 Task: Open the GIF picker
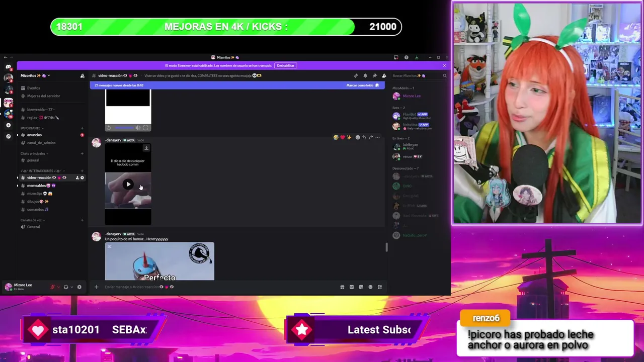(x=352, y=287)
